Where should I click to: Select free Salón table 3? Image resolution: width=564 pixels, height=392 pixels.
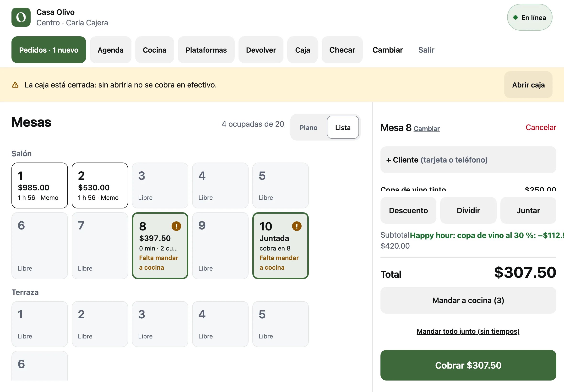[160, 185]
